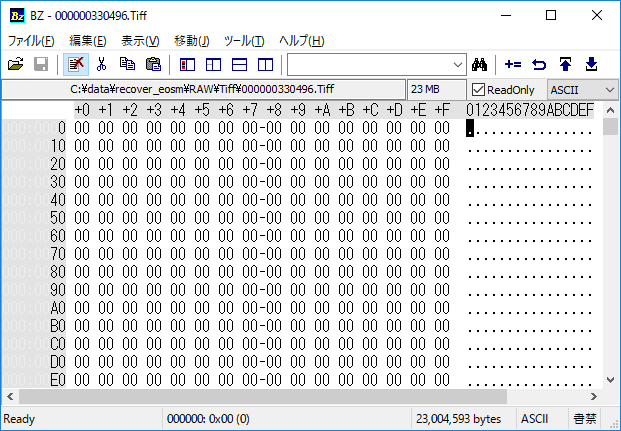Click the vertical scrollbar up arrow
The width and height of the screenshot is (621, 431).
pos(610,111)
